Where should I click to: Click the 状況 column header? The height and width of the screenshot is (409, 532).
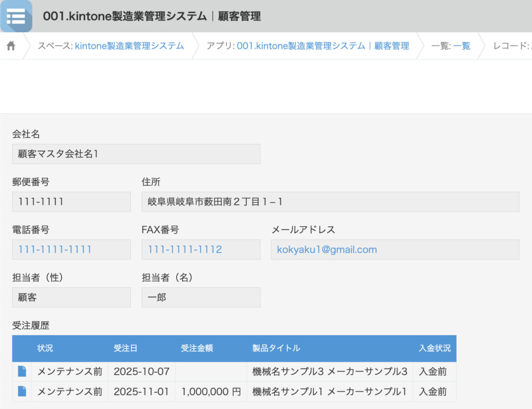pyautogui.click(x=45, y=348)
